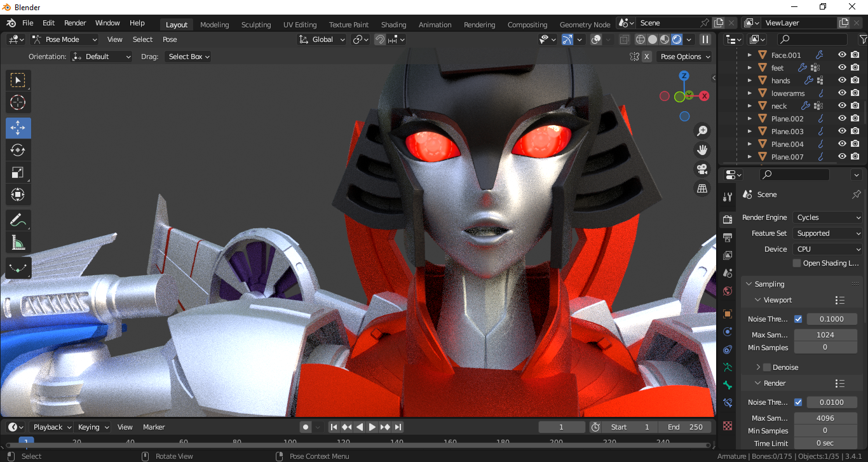Open the Output properties tab
This screenshot has width=868, height=462.
(728, 238)
